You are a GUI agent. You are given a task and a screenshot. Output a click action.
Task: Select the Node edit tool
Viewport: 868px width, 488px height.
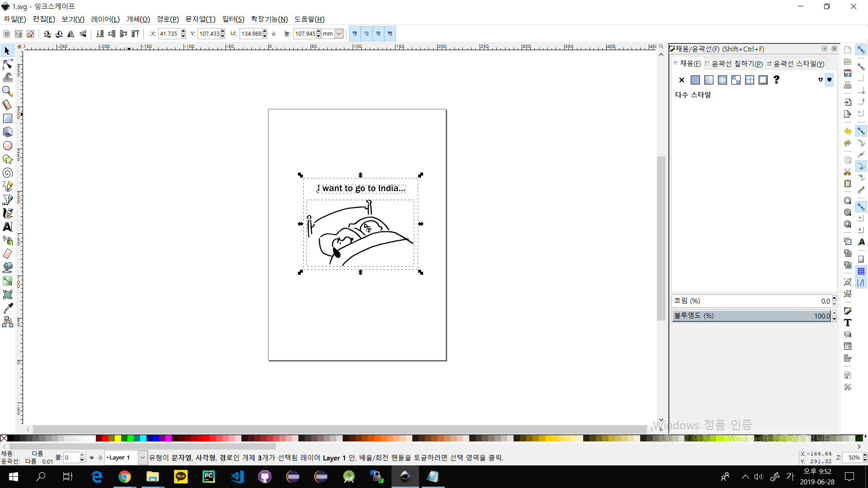tap(8, 64)
